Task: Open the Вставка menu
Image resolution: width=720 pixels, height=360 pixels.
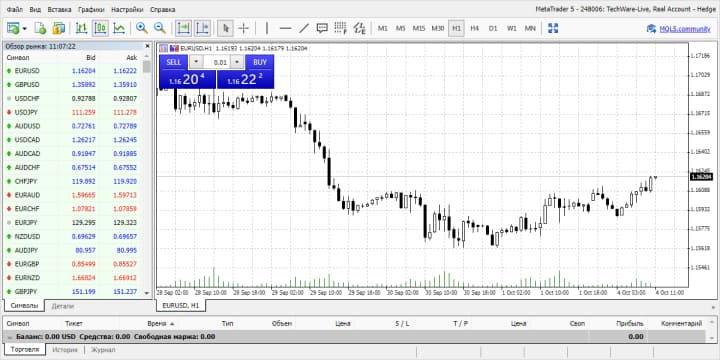Action: (x=59, y=9)
